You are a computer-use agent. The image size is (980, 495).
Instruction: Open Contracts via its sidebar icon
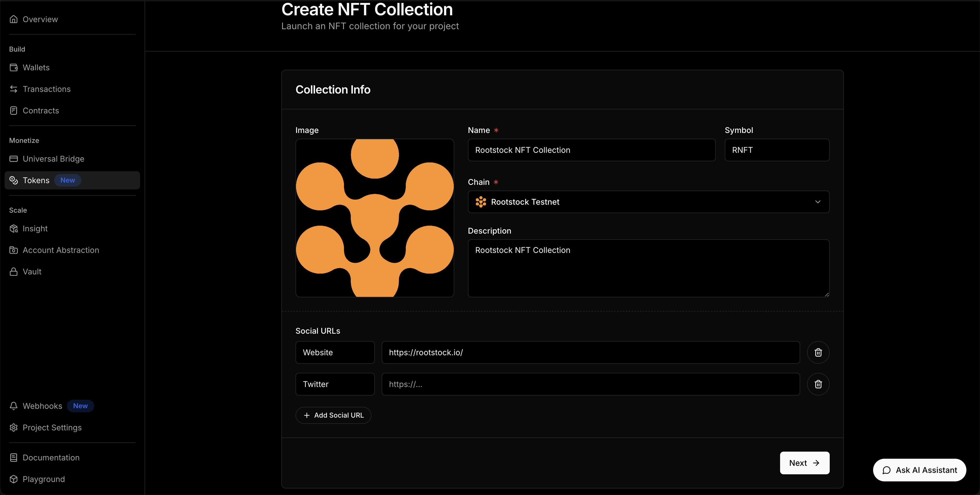(x=14, y=110)
